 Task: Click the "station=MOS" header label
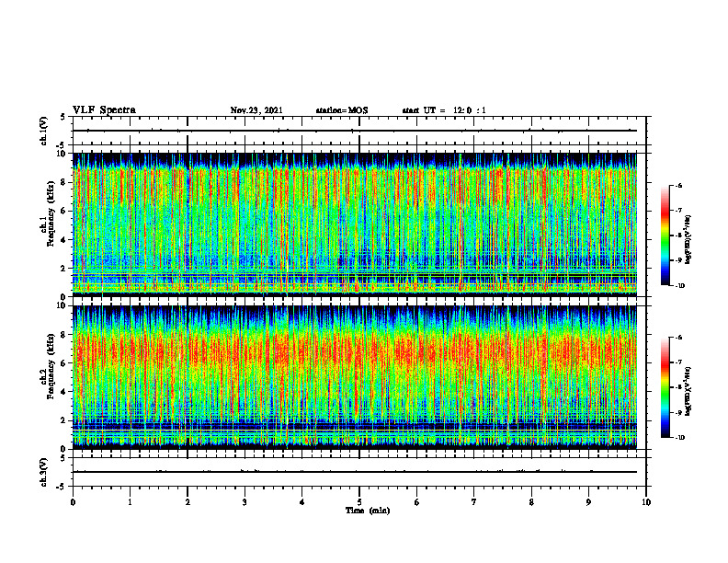(342, 110)
